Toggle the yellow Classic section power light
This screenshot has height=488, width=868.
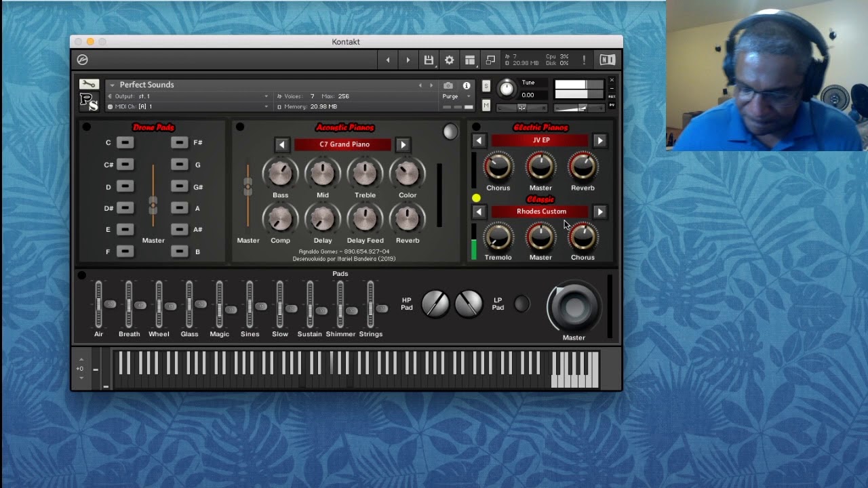(476, 198)
